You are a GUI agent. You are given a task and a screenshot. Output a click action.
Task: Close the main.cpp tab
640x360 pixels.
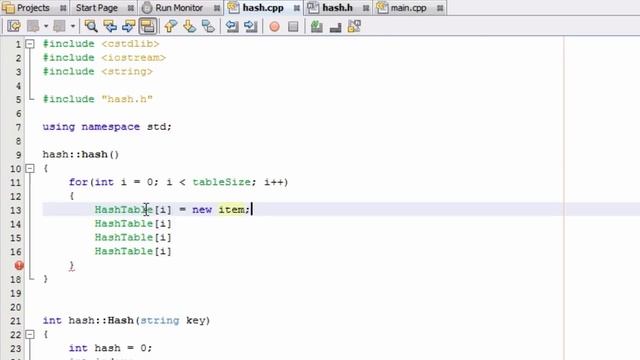pyautogui.click(x=440, y=8)
